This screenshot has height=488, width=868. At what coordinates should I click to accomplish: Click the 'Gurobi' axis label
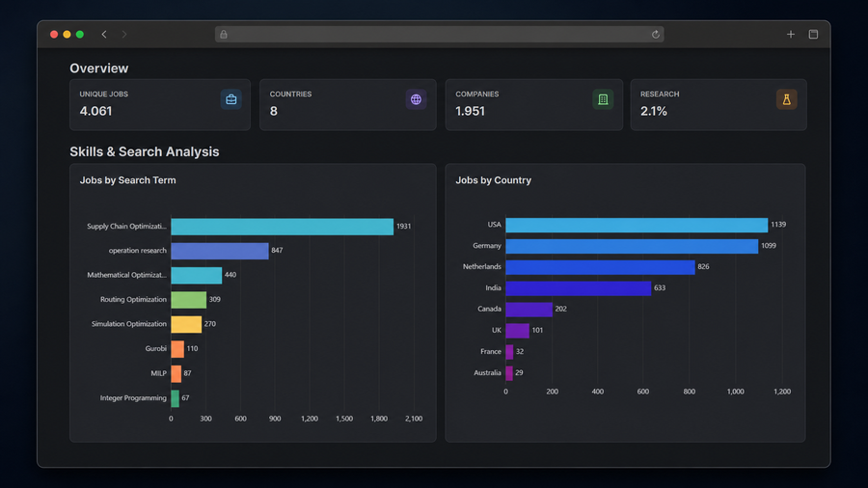coord(155,348)
